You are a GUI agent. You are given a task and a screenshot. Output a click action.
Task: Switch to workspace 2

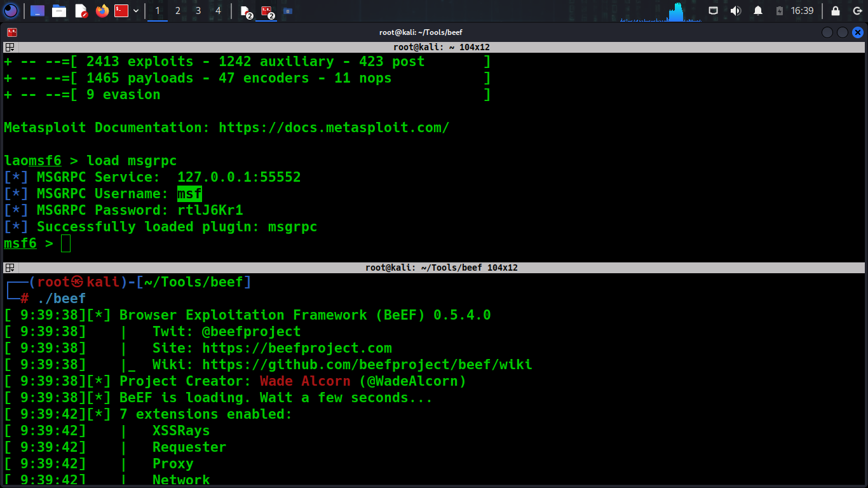click(177, 11)
